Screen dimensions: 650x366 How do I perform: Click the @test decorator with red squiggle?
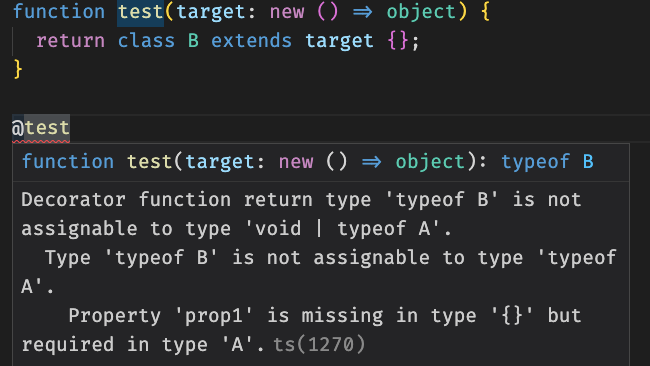click(x=41, y=128)
